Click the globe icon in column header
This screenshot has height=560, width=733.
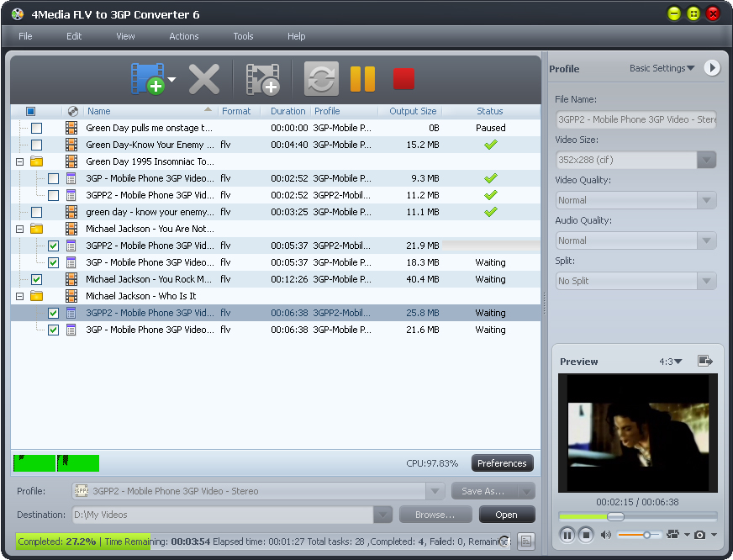coord(72,111)
